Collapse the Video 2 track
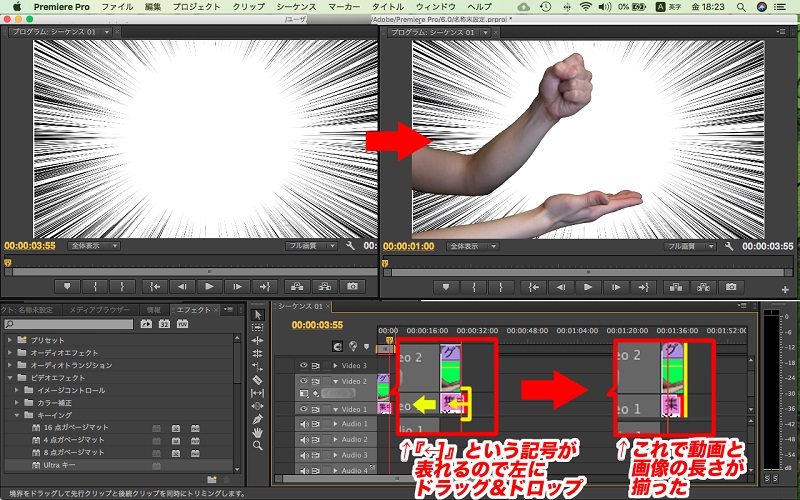Viewport: 800px width, 500px height. click(336, 381)
